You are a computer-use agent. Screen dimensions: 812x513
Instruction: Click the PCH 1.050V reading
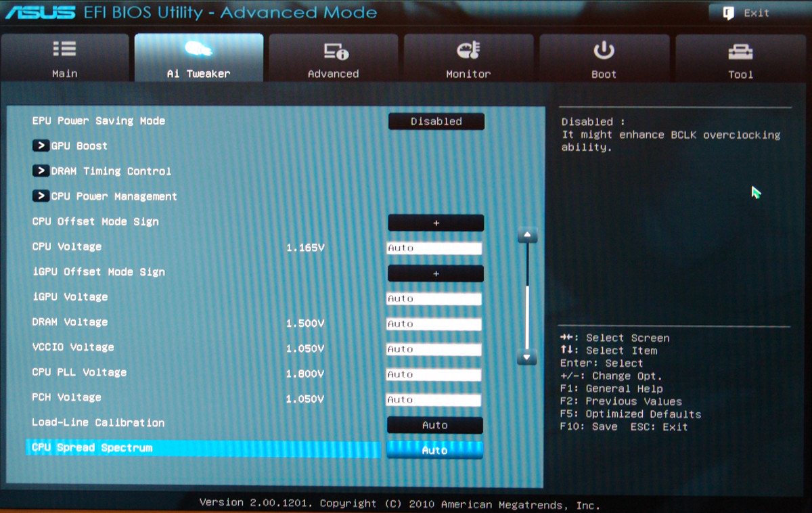click(305, 399)
